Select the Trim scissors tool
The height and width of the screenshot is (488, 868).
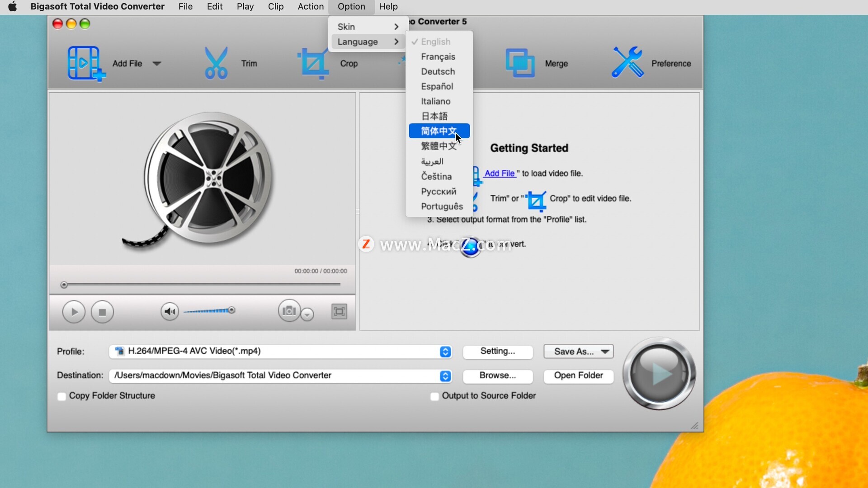click(216, 63)
